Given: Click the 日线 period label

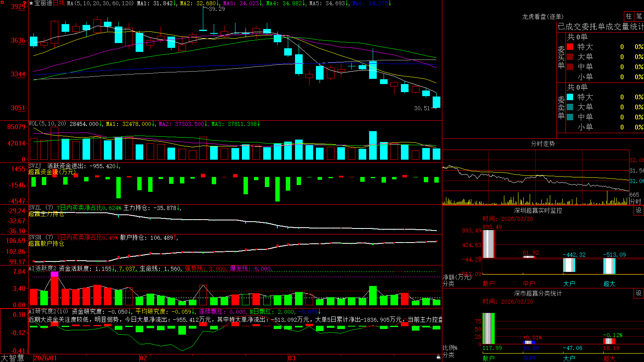Looking at the screenshot, I should [59, 3].
